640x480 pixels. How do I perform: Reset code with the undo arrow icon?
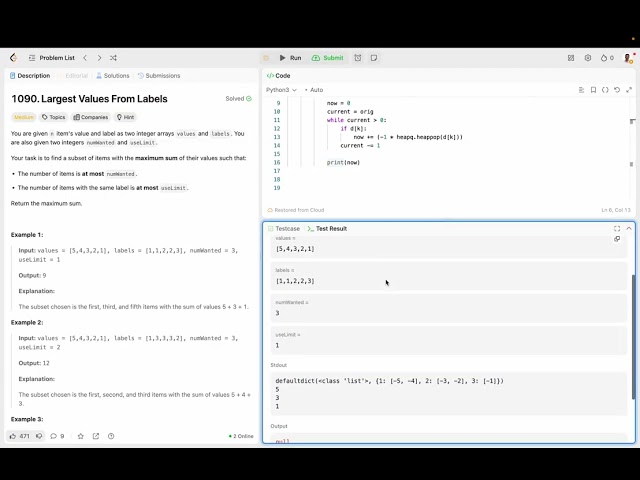click(617, 90)
